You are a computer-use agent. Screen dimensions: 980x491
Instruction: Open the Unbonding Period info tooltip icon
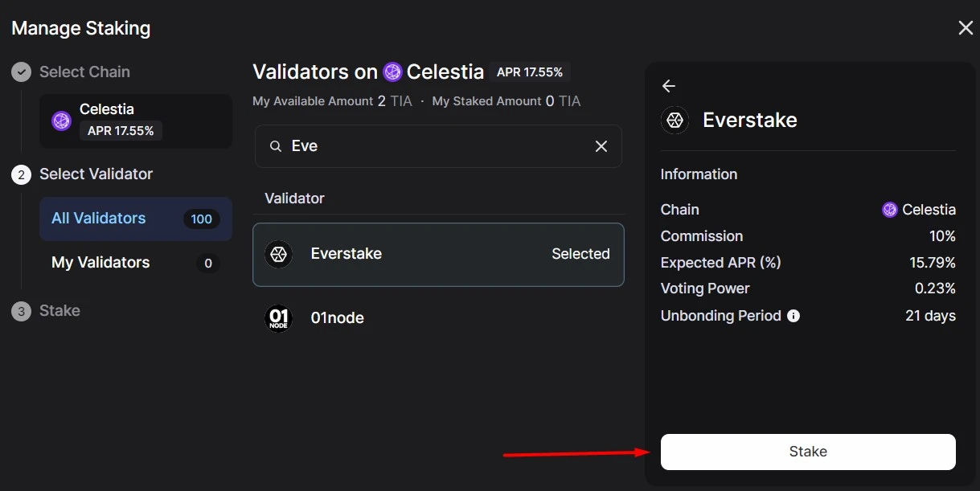point(793,316)
